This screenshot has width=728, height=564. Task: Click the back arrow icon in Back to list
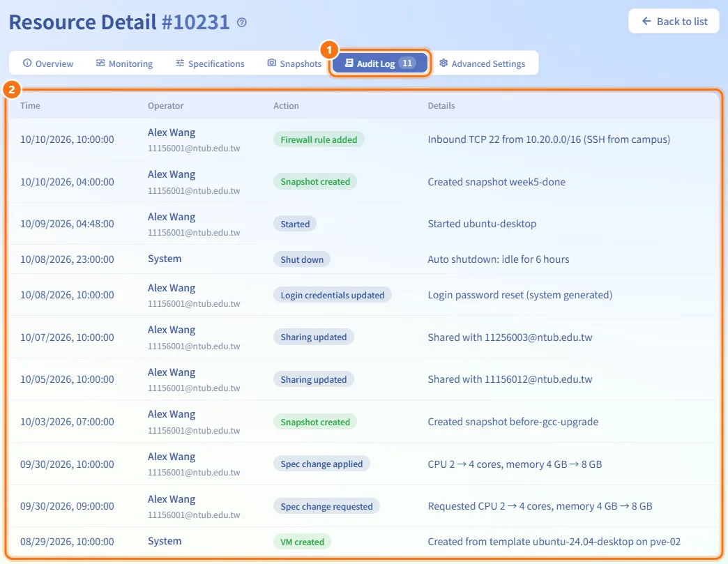646,22
